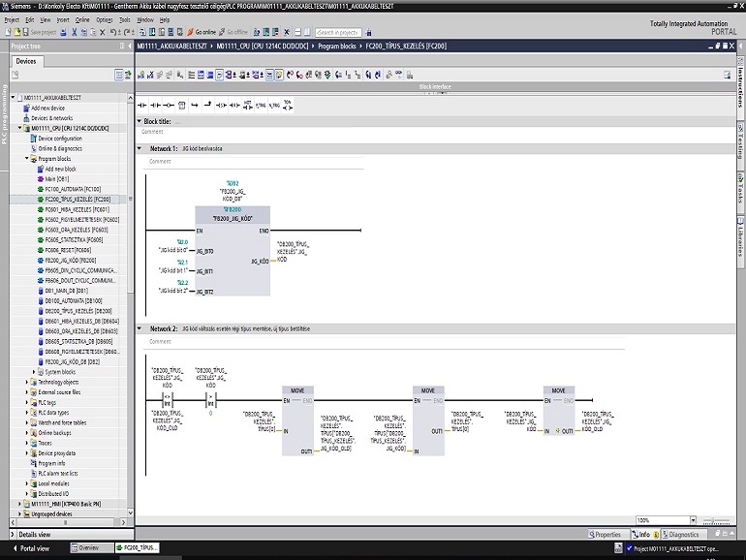The image size is (746, 560).
Task: Open the Project menu
Action: (12, 20)
